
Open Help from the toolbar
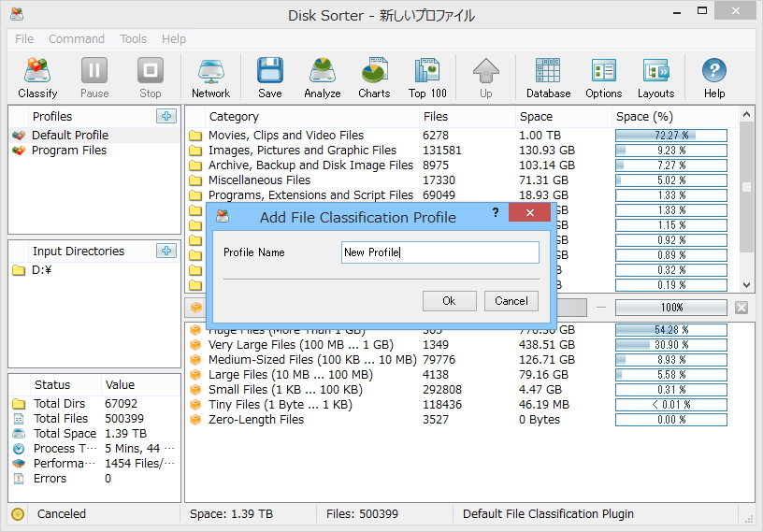point(714,78)
